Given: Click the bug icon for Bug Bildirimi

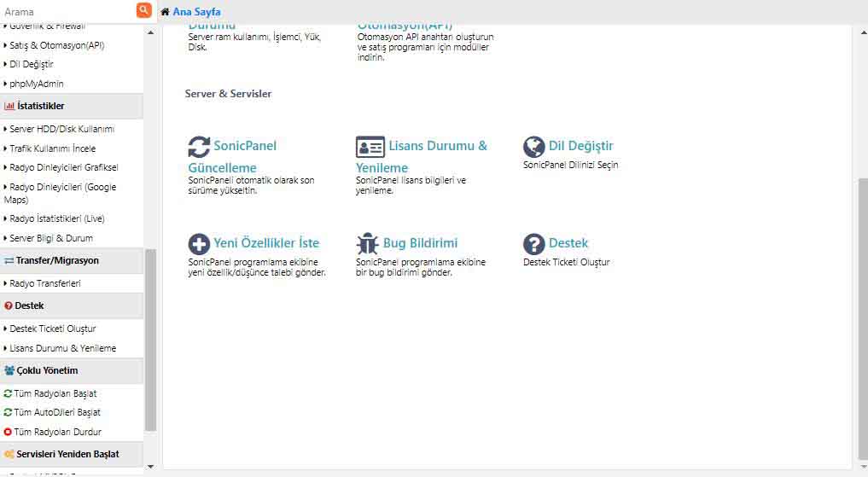Looking at the screenshot, I should click(368, 243).
